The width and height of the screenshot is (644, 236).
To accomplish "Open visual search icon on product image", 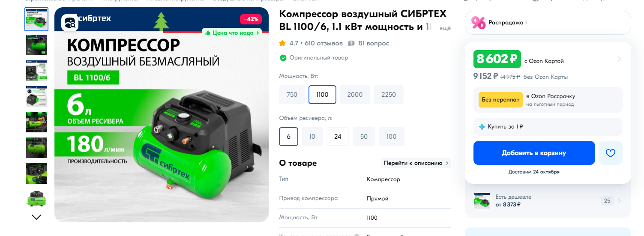I will (70, 23).
